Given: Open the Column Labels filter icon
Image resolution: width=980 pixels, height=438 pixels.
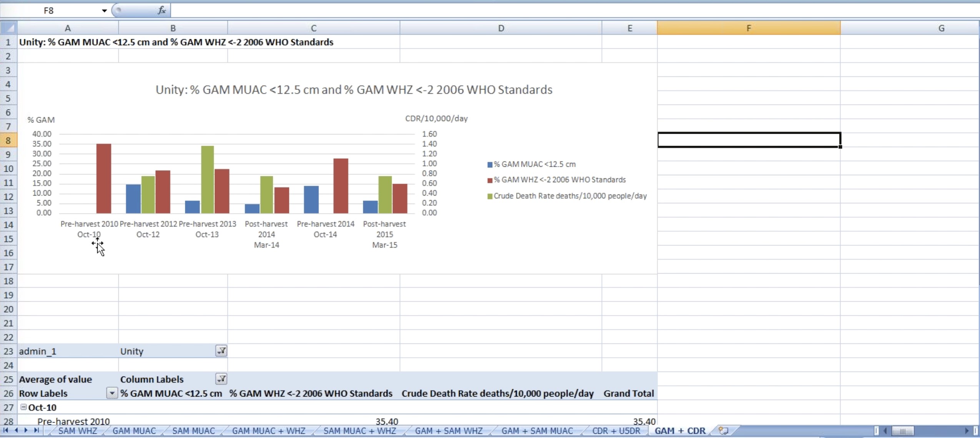Looking at the screenshot, I should pyautogui.click(x=221, y=379).
